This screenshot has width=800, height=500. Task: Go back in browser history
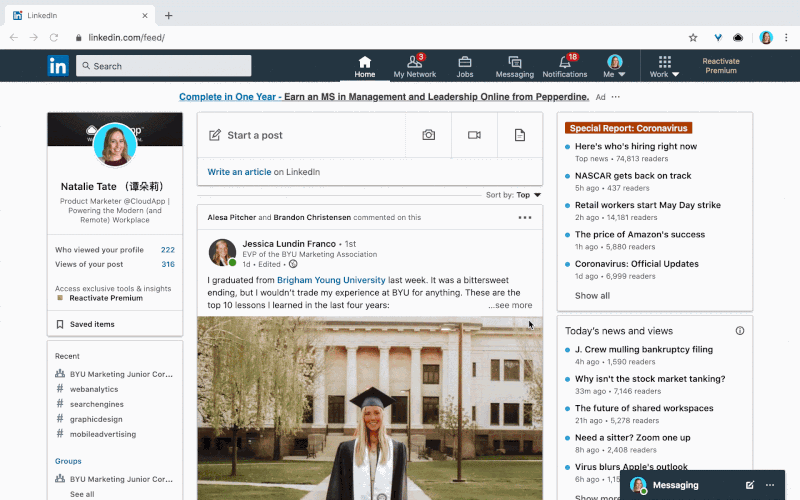click(14, 37)
